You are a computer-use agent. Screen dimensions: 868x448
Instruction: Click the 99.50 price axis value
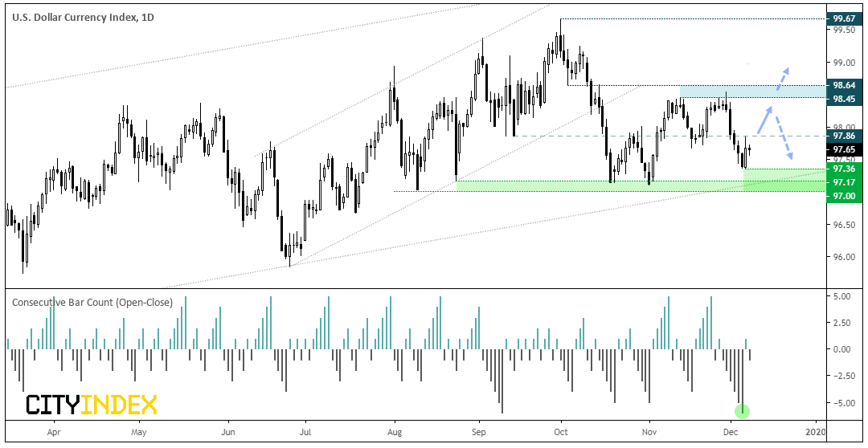click(844, 31)
